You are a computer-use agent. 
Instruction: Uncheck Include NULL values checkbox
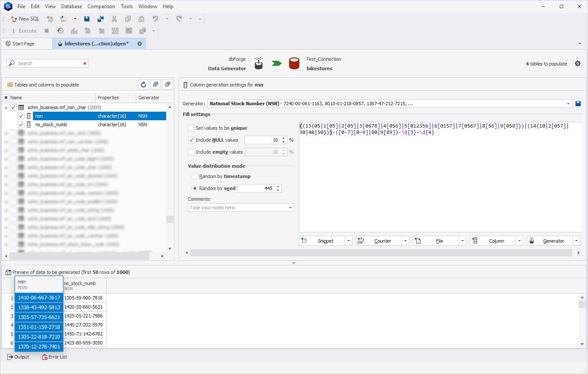(x=191, y=140)
